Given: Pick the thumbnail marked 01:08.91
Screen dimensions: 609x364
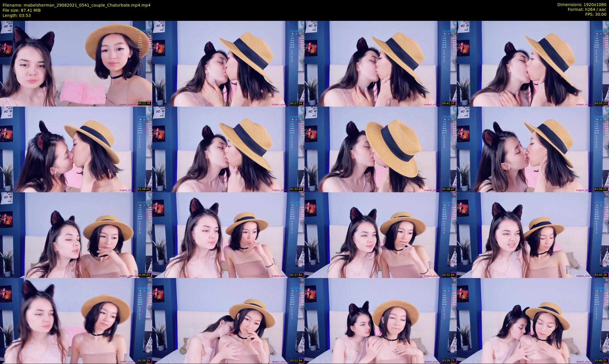Looking at the screenshot, I should tap(76, 149).
